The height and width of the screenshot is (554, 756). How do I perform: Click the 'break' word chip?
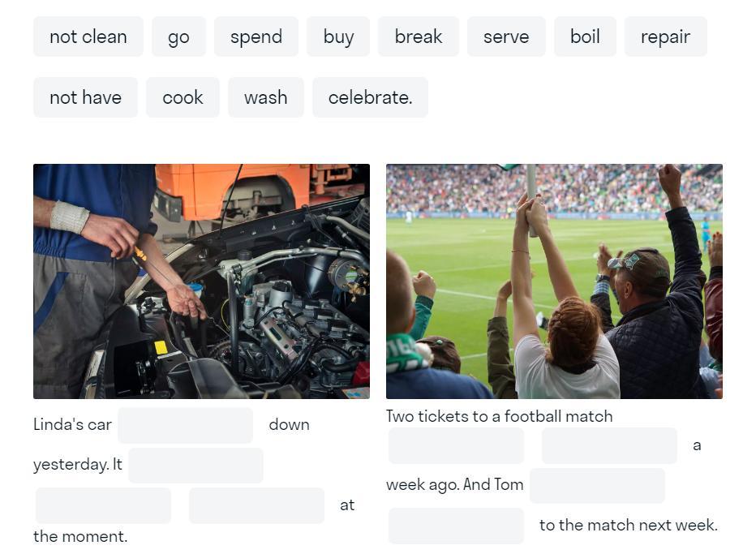pos(419,37)
